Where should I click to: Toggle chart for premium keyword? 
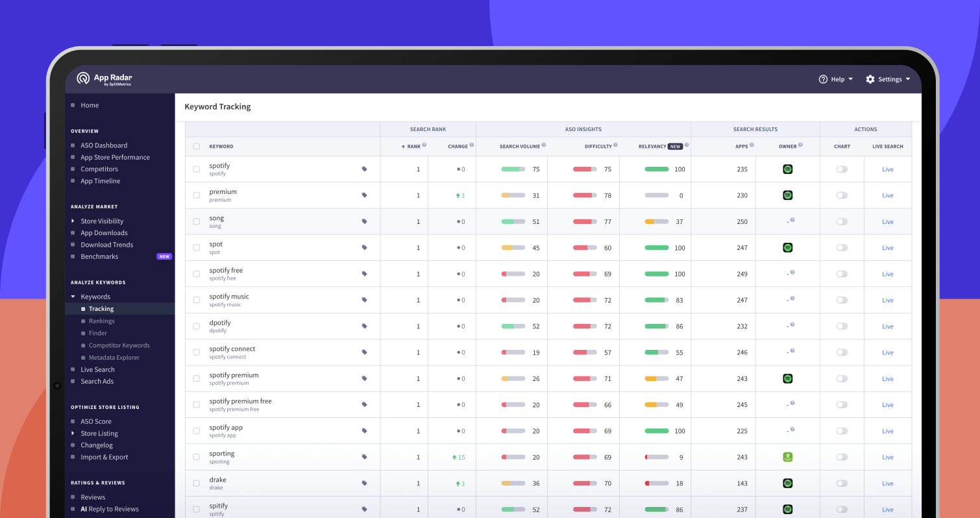point(842,195)
